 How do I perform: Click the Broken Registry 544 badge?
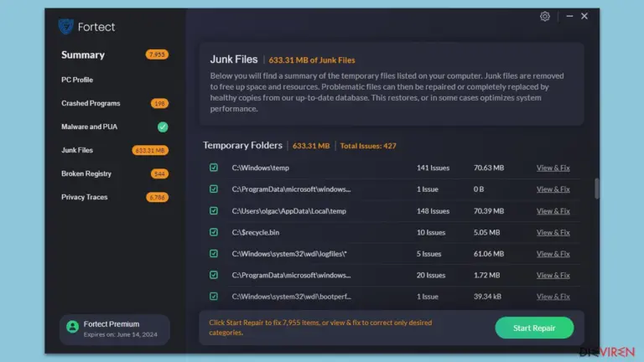click(x=159, y=173)
